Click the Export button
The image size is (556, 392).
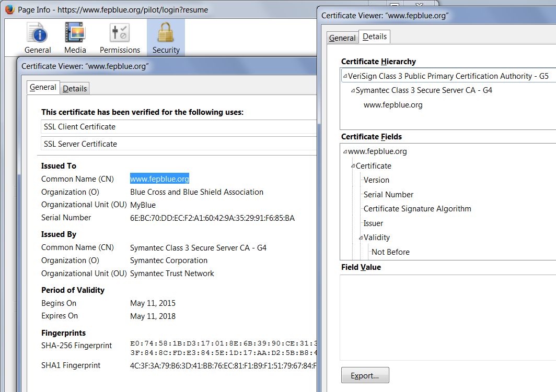(365, 375)
